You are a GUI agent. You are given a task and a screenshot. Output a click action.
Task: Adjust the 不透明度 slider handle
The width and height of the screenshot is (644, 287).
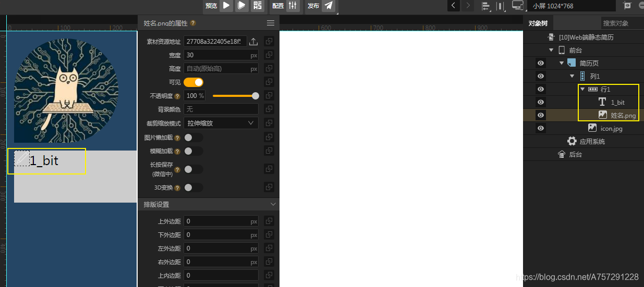click(256, 96)
